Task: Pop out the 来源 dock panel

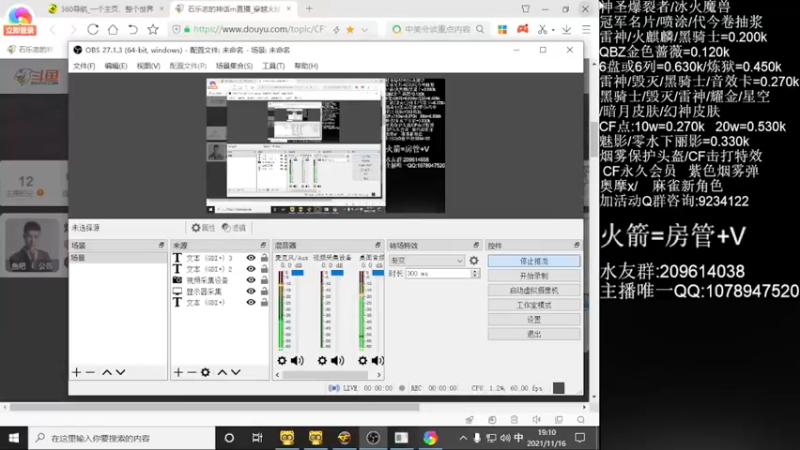Action: click(263, 245)
